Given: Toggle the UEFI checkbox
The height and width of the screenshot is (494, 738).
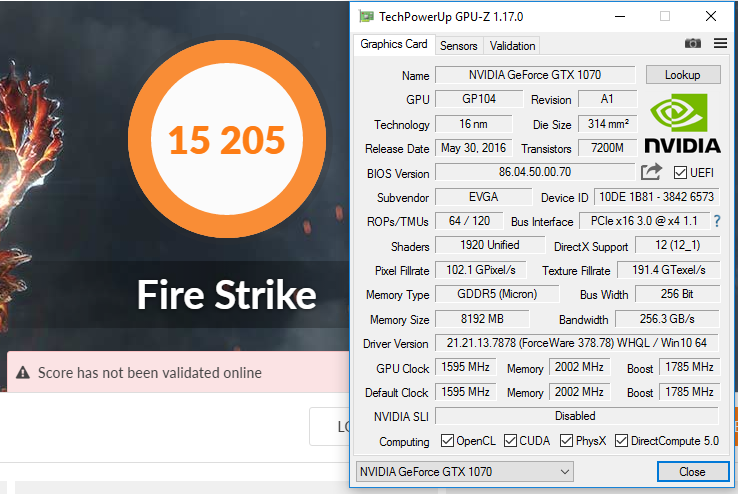Looking at the screenshot, I should coord(680,173).
